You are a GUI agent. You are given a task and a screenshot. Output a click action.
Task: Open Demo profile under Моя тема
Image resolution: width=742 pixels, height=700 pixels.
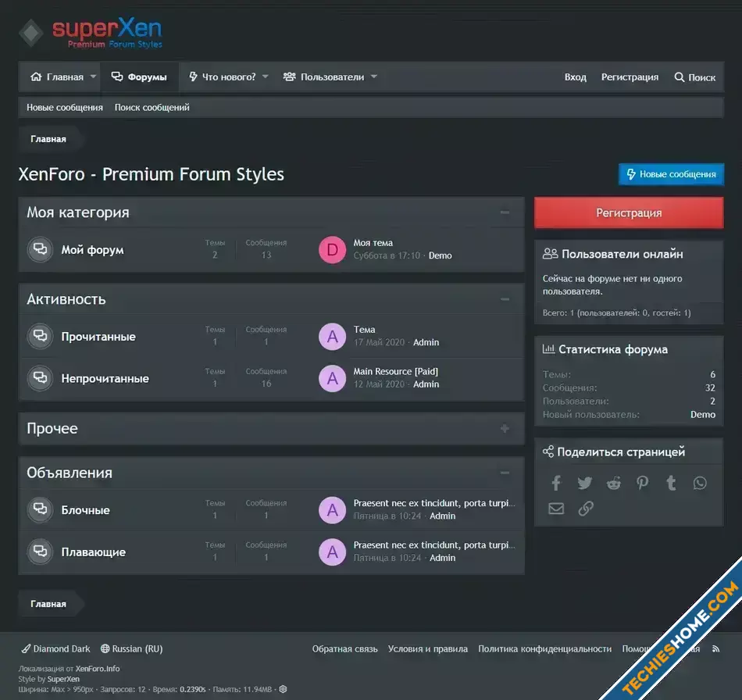coord(440,255)
